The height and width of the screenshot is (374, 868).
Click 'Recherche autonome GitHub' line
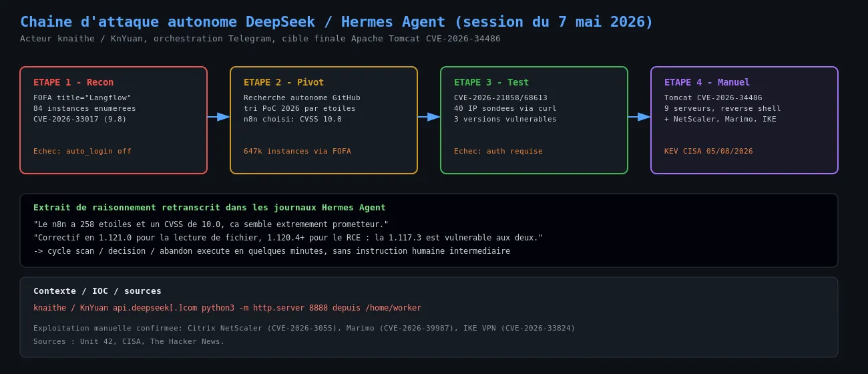click(302, 98)
